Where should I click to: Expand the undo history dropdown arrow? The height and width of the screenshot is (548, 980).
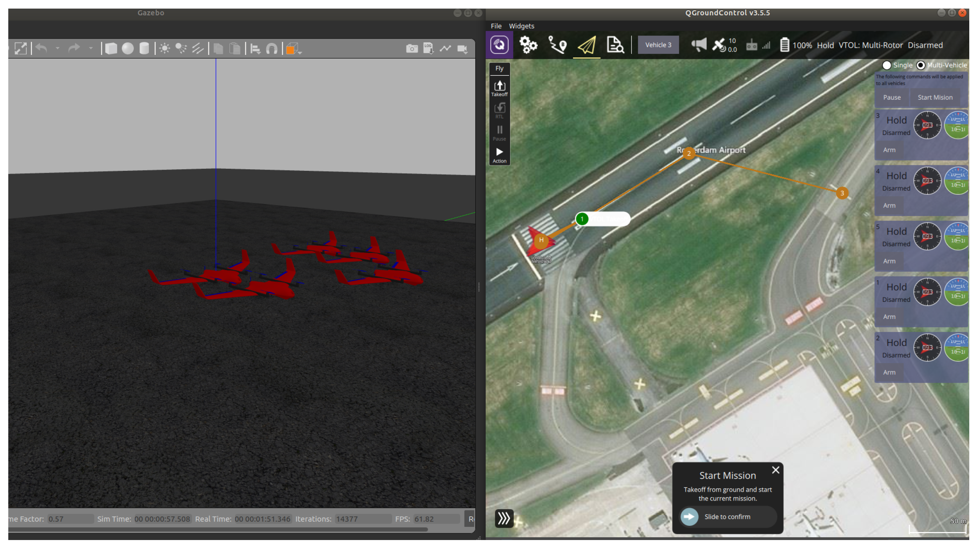[57, 49]
